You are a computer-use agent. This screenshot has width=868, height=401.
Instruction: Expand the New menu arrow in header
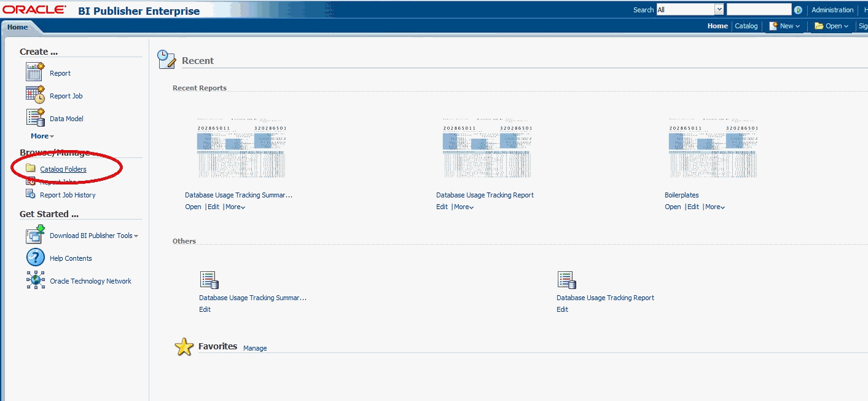click(798, 26)
